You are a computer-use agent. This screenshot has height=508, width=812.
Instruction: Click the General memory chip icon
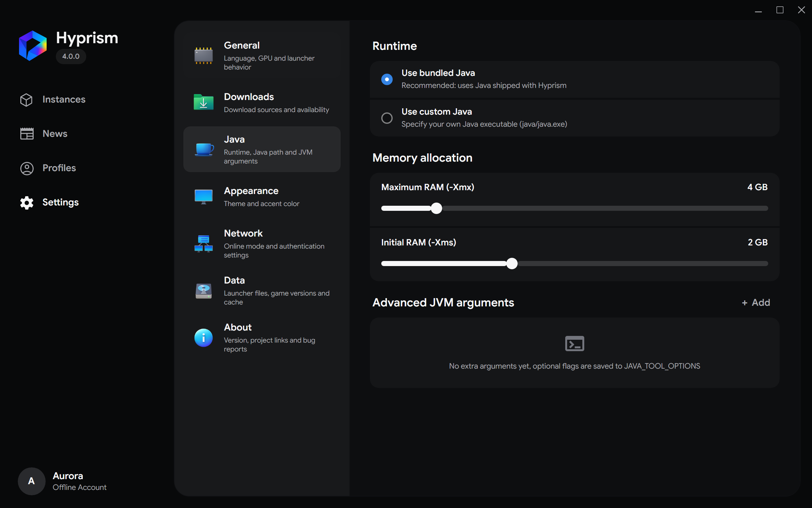point(203,56)
